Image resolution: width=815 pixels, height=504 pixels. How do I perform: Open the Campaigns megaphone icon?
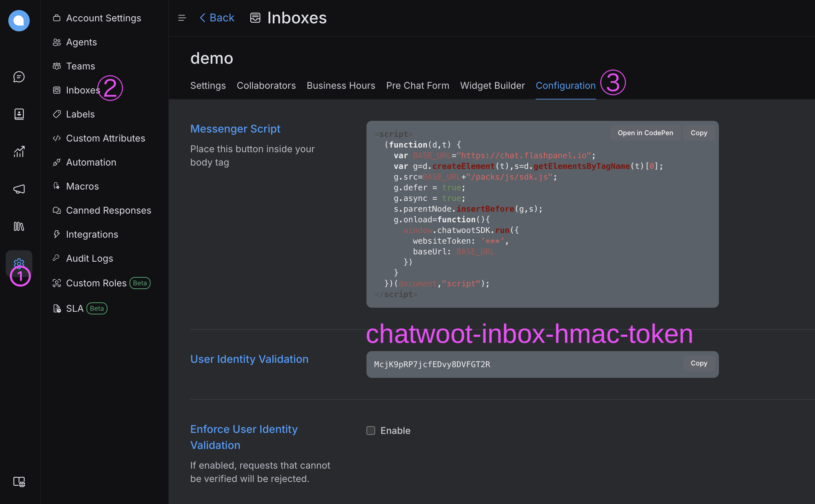coord(19,189)
